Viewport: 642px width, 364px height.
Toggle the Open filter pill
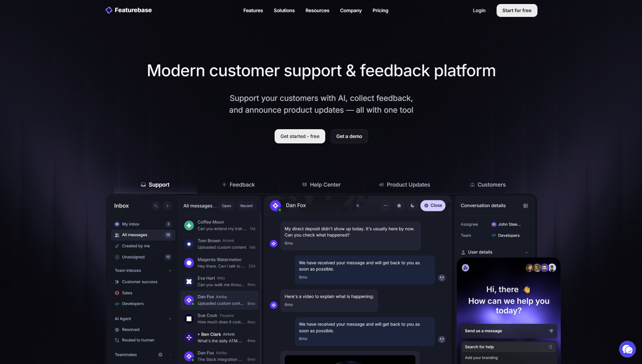point(227,206)
